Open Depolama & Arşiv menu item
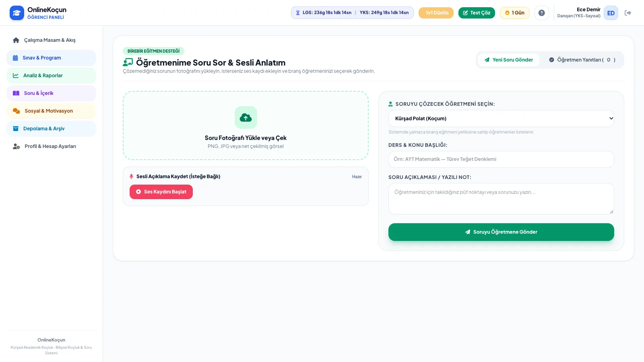 pos(51,129)
